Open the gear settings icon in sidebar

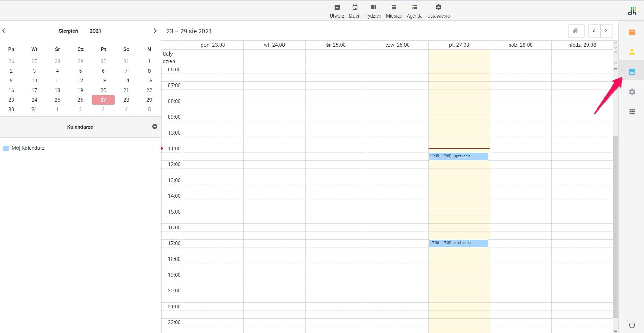point(632,92)
